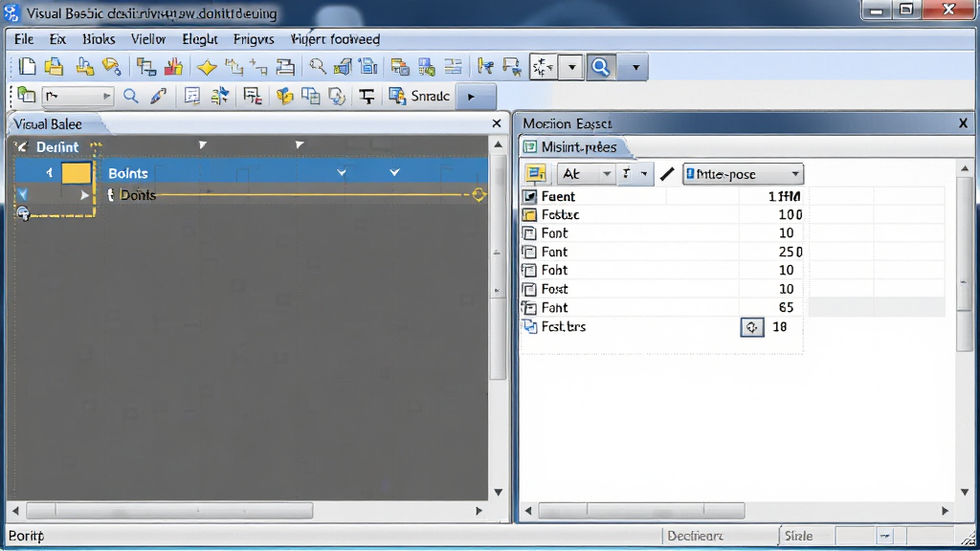Click the black diagonal pen icon in Morion panel
The width and height of the screenshot is (980, 551).
[667, 174]
